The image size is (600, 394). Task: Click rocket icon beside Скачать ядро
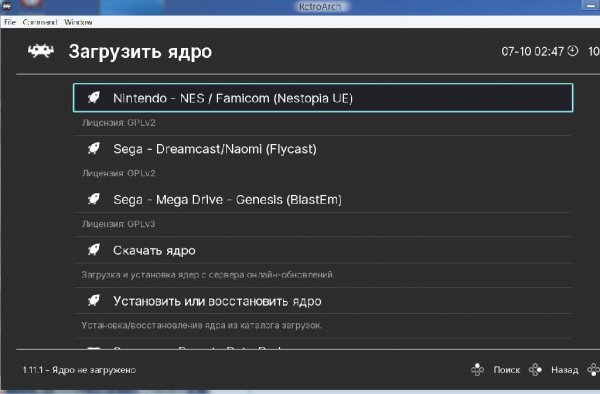click(94, 250)
